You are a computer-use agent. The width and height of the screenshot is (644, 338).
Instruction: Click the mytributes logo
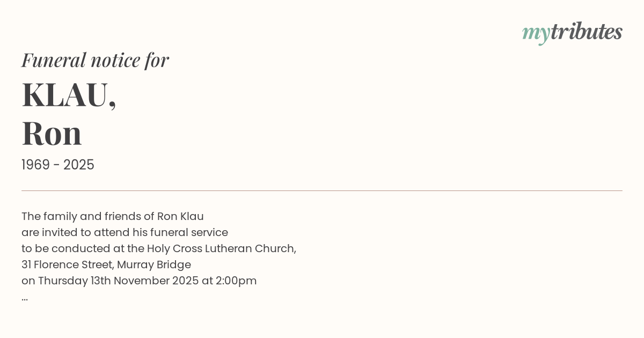coord(572,32)
